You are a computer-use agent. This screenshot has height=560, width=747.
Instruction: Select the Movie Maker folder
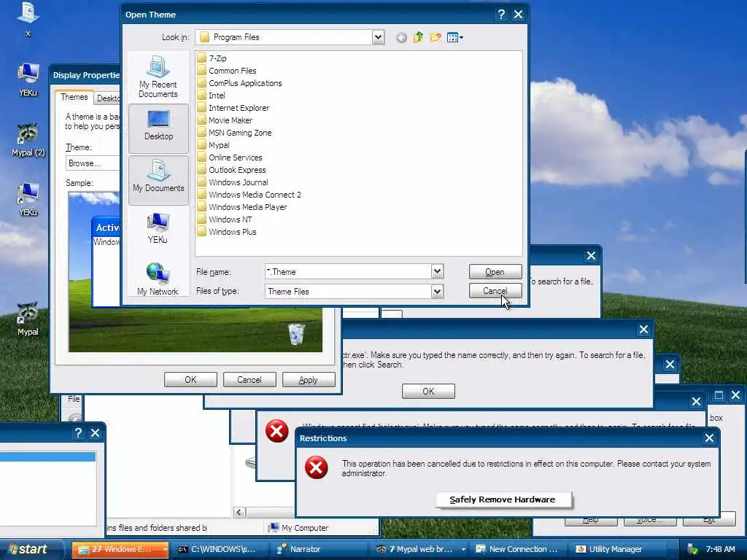pyautogui.click(x=225, y=120)
